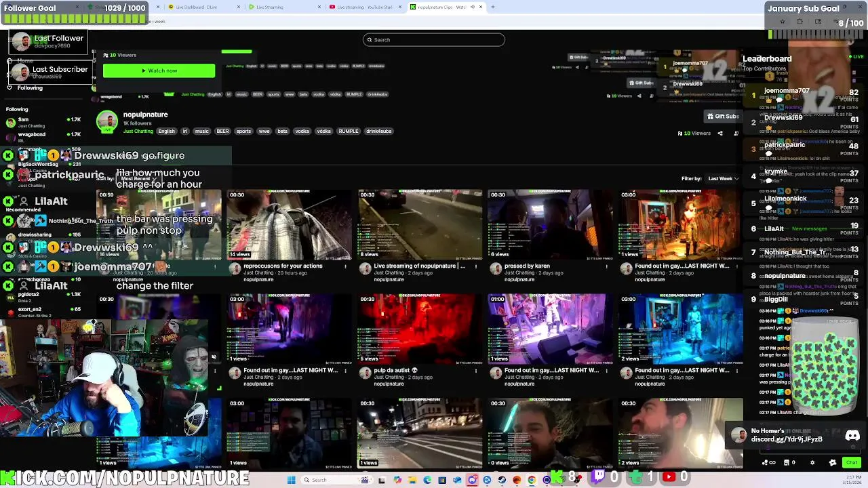Click the green Chat send button
Screen dimensions: 868x488
click(851, 463)
